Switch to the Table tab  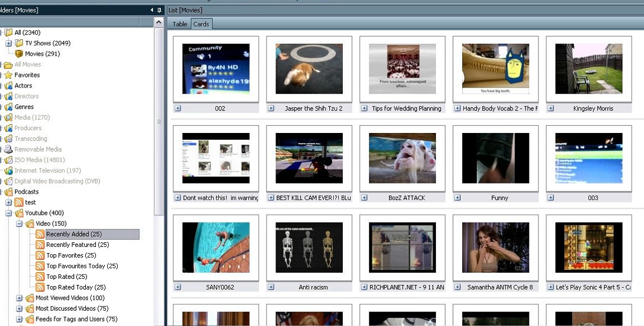pos(180,24)
